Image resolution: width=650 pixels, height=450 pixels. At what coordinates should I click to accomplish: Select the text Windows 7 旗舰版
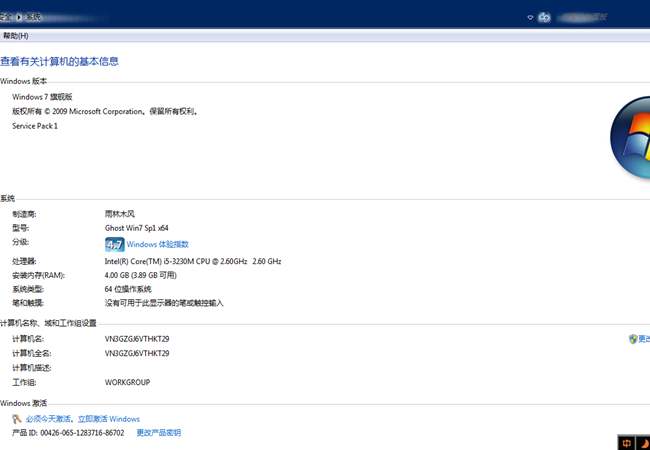pyautogui.click(x=42, y=97)
